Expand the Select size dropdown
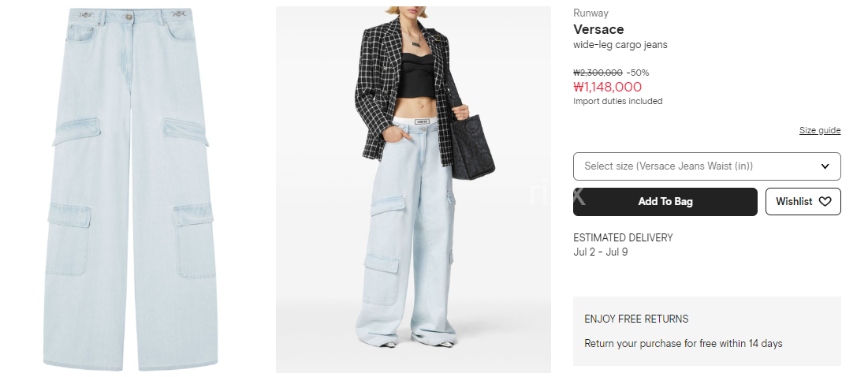This screenshot has width=868, height=377. [x=707, y=166]
